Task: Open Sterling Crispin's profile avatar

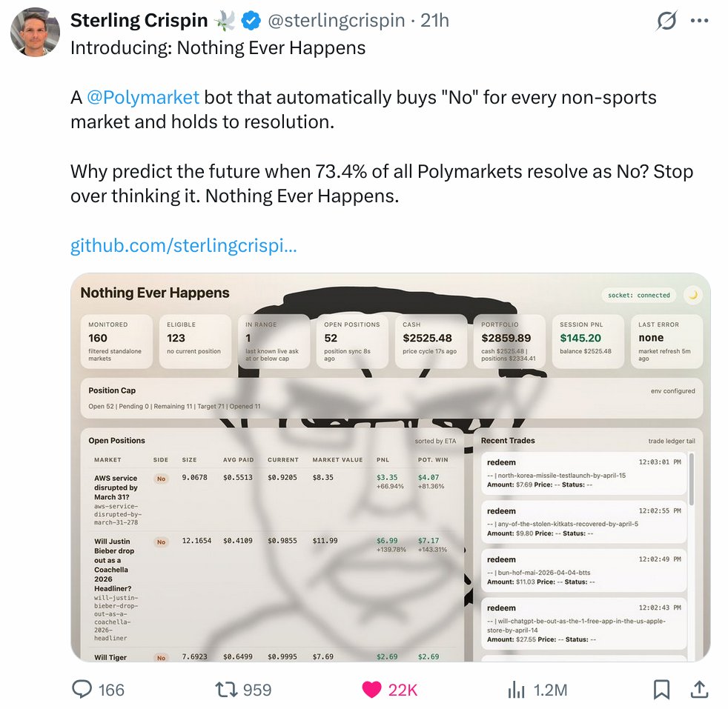Action: [36, 32]
